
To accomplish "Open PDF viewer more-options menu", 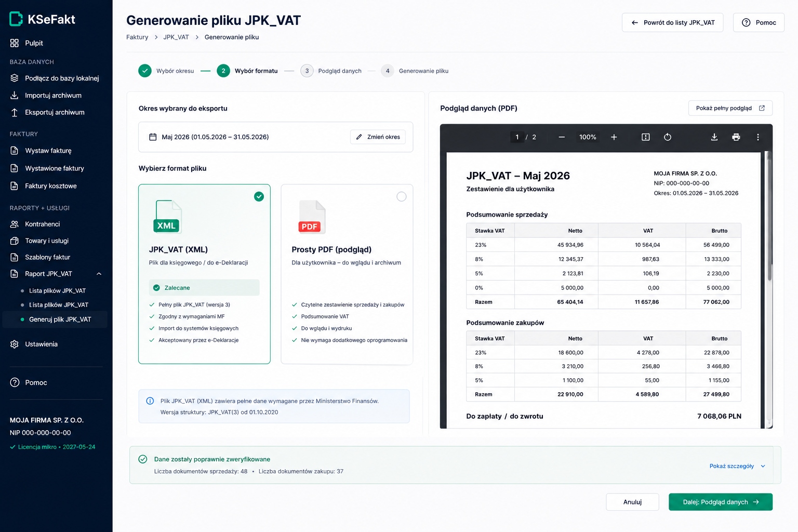I will point(758,137).
